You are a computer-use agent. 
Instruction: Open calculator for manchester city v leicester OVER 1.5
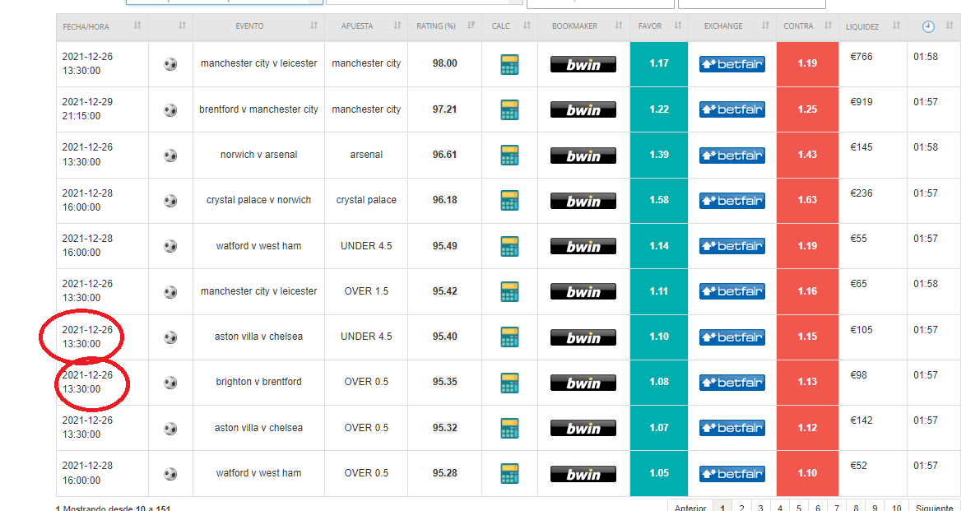coord(509,292)
